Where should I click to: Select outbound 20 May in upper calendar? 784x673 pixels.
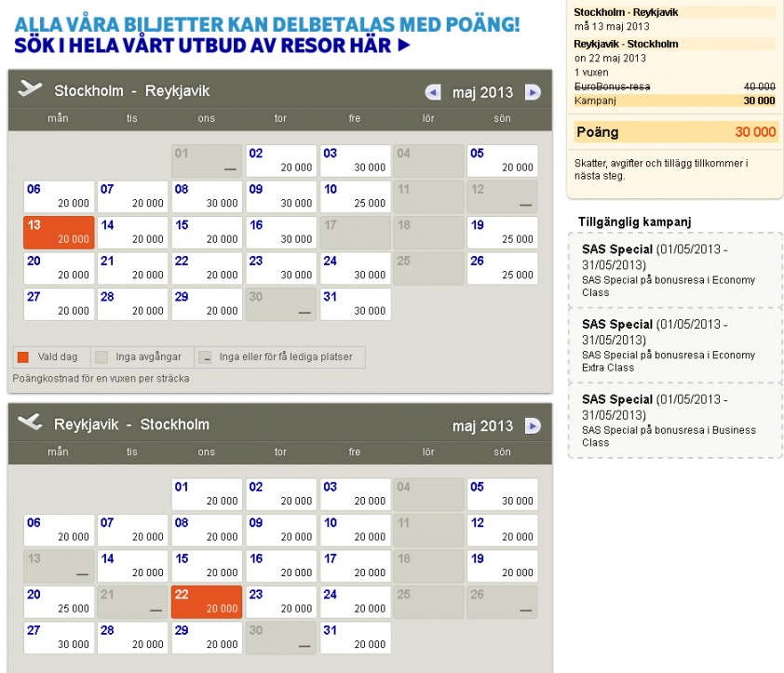(x=59, y=268)
